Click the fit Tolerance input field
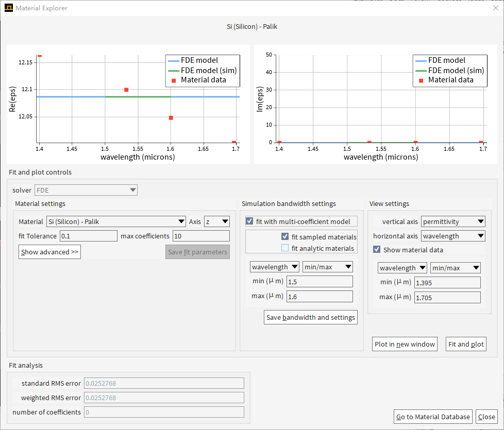Screen dimensions: 504x430 pos(89,236)
